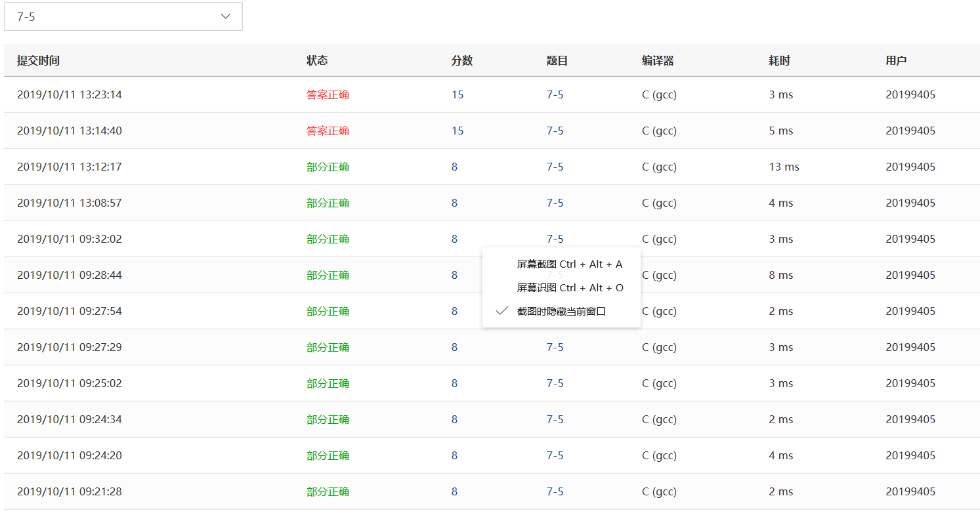This screenshot has width=980, height=517.
Task: Click user 20199405 in the 13:23:14 row
Action: click(x=910, y=94)
